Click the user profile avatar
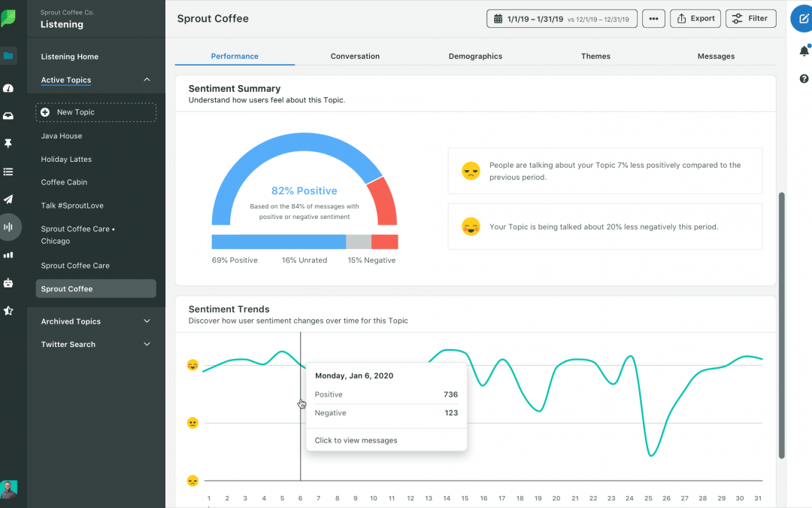The width and height of the screenshot is (812, 508). click(x=9, y=489)
